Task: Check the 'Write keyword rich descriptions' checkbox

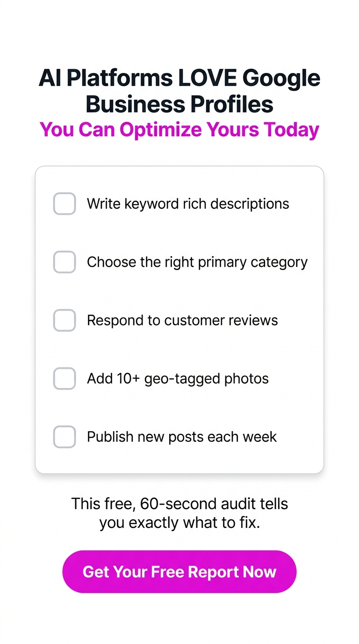Action: [x=65, y=204]
